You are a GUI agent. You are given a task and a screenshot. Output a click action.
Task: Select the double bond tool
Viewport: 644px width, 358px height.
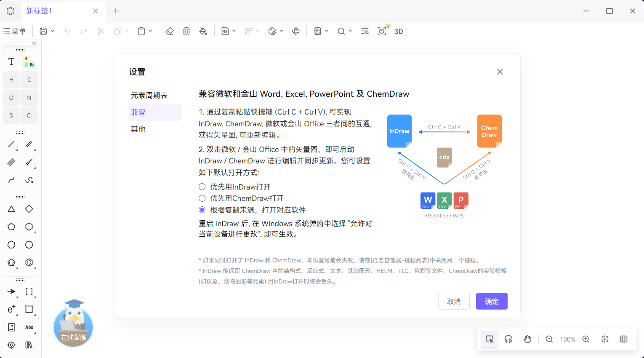29,144
